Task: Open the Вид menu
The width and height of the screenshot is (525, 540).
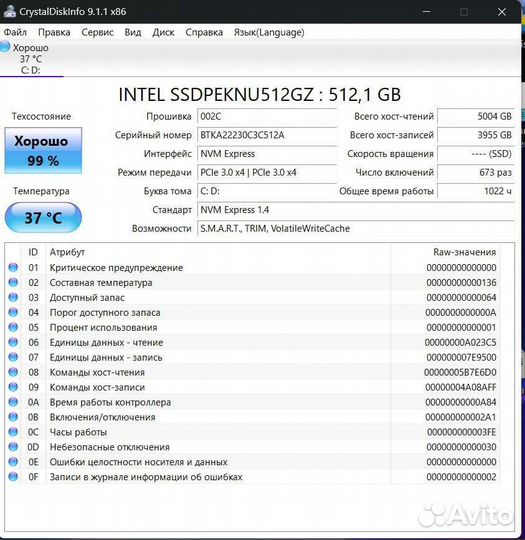Action: [133, 32]
